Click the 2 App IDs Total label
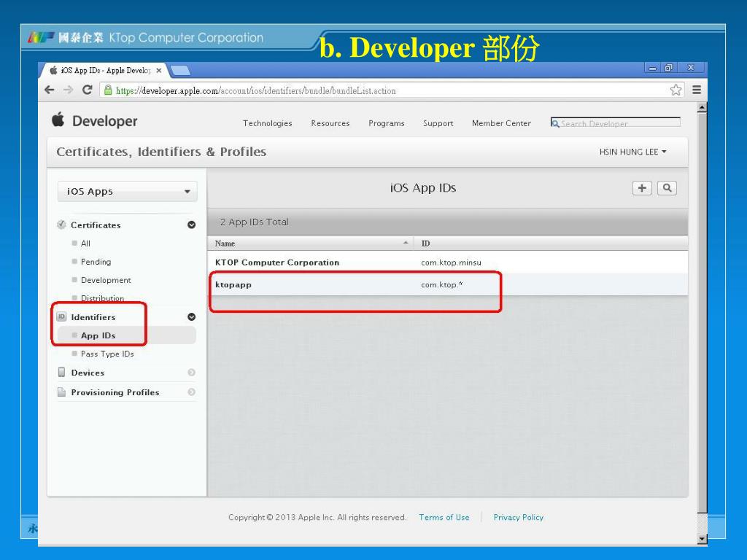The image size is (747, 560). point(254,222)
